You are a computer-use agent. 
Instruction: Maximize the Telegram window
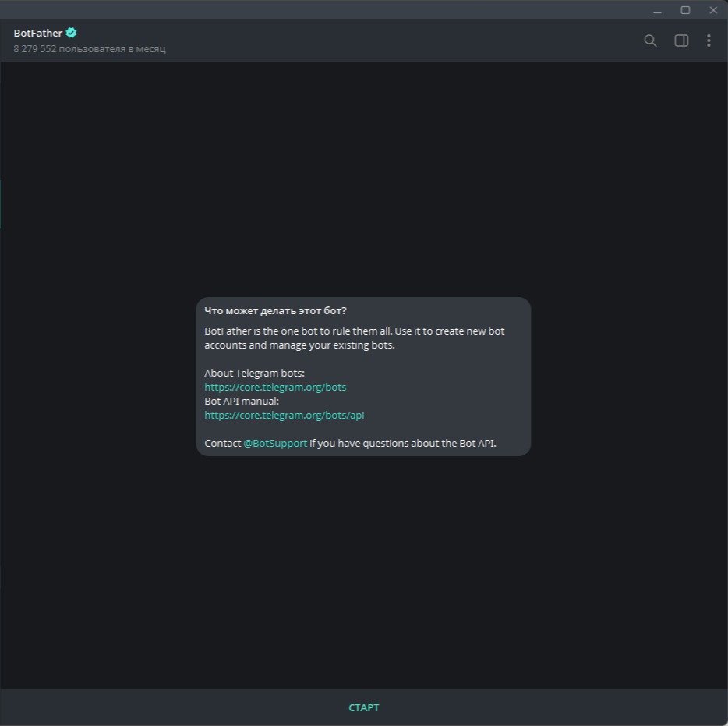[685, 10]
